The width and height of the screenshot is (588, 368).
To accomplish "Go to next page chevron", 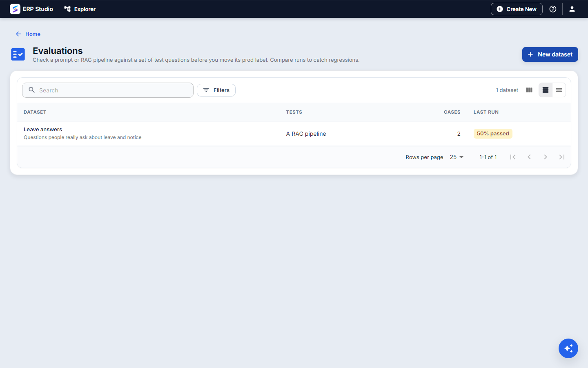I will 546,157.
